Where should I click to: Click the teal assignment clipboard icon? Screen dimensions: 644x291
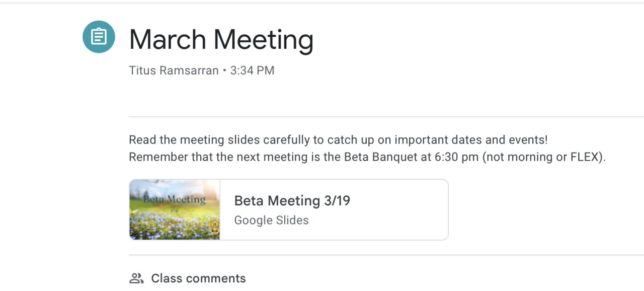pos(99,37)
